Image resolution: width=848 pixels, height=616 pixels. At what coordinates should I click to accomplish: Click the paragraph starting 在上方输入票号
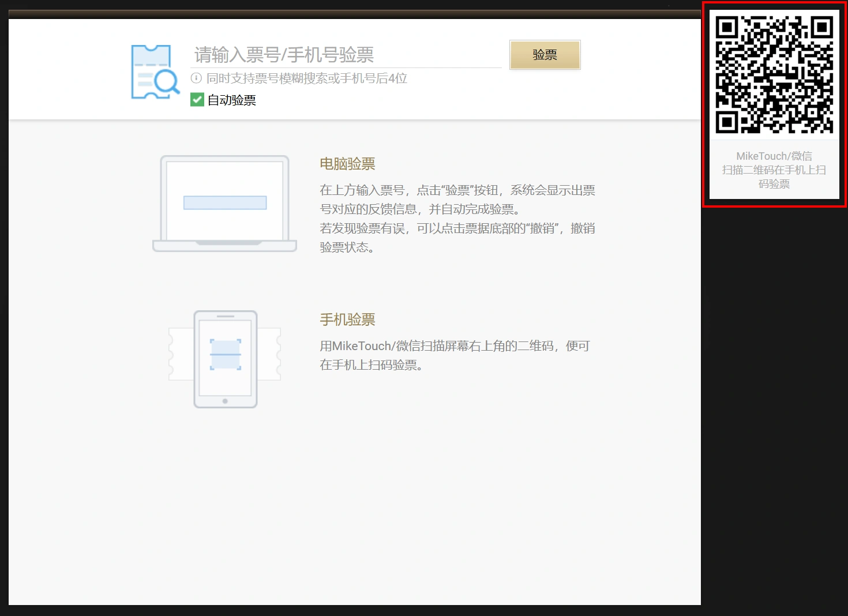(457, 200)
